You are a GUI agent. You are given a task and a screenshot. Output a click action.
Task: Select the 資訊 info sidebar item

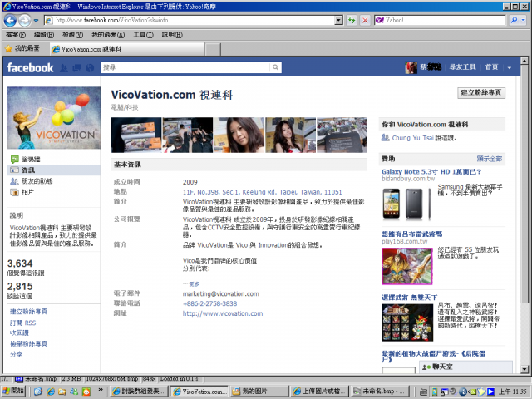[54, 170]
